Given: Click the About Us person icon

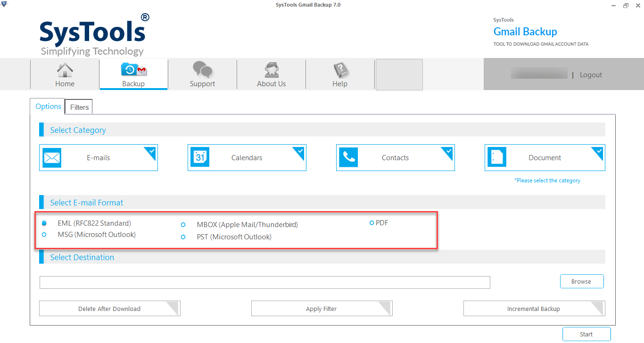Looking at the screenshot, I should click(x=271, y=70).
